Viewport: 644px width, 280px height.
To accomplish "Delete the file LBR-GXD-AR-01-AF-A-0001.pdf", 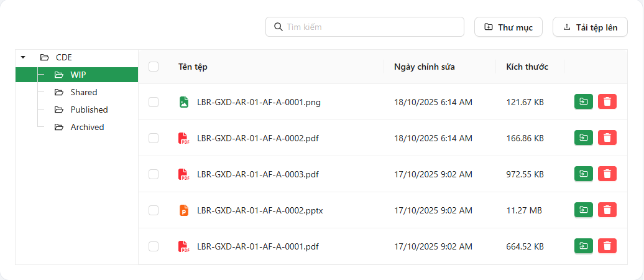I will point(607,246).
